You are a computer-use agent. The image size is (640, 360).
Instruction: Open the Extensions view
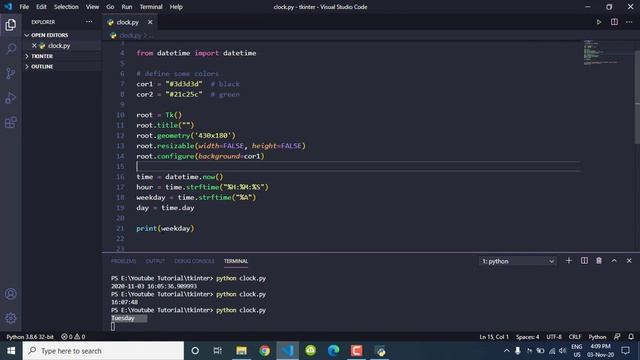(11, 122)
